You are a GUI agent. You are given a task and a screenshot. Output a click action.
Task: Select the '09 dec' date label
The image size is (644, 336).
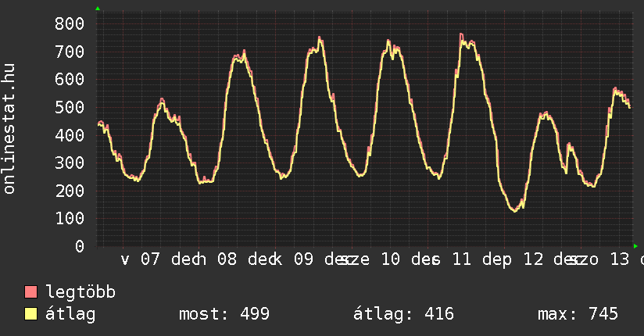tap(318, 259)
